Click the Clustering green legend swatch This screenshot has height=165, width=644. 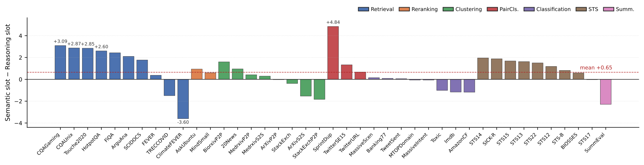(448, 9)
